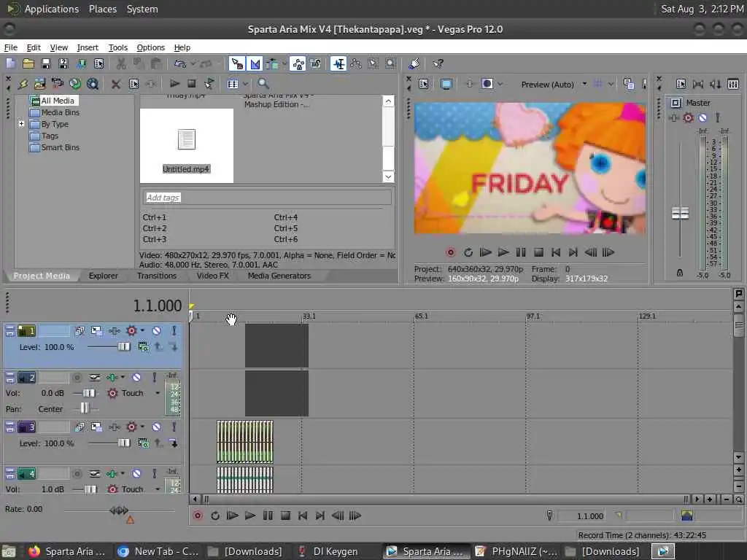Toggle Enable Snapping in the main toolbar

click(237, 63)
